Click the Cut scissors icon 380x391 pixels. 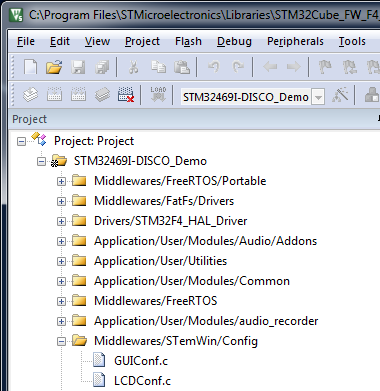(x=133, y=67)
